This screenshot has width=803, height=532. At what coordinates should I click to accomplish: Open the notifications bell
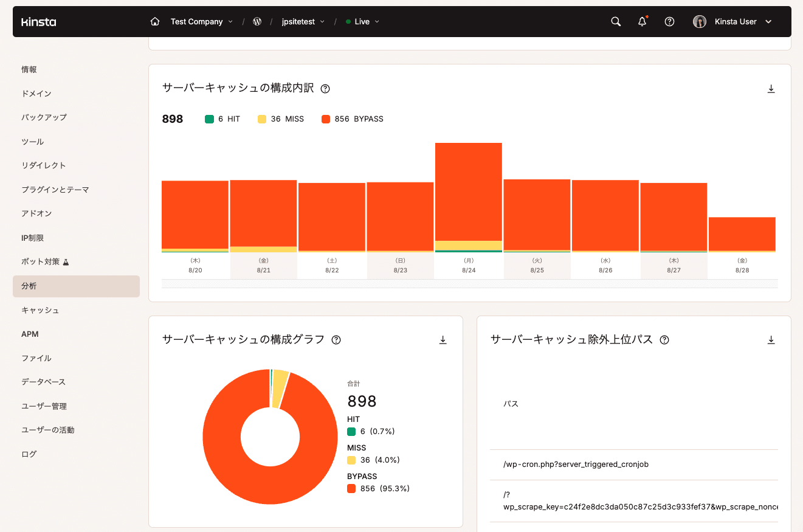point(643,21)
